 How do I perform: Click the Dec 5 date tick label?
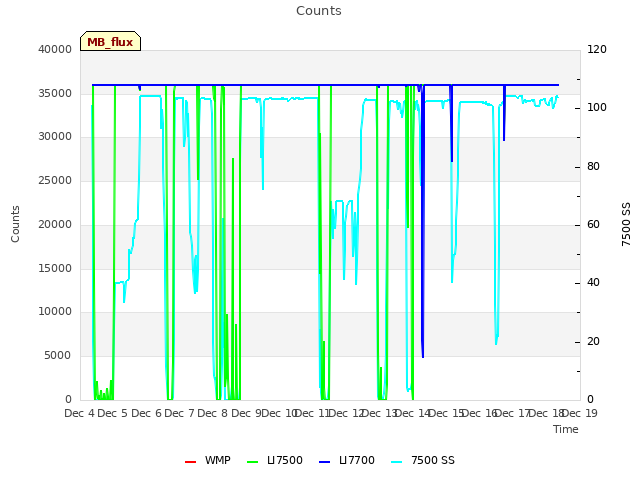click(113, 413)
